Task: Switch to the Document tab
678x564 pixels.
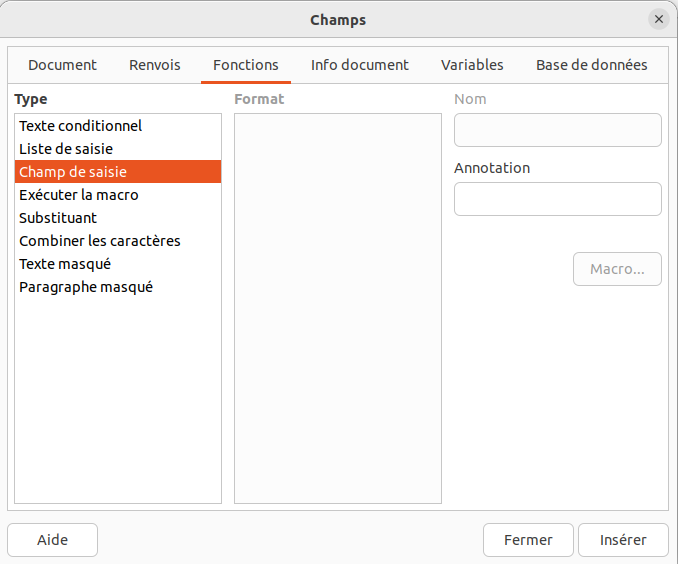Action: [x=62, y=65]
